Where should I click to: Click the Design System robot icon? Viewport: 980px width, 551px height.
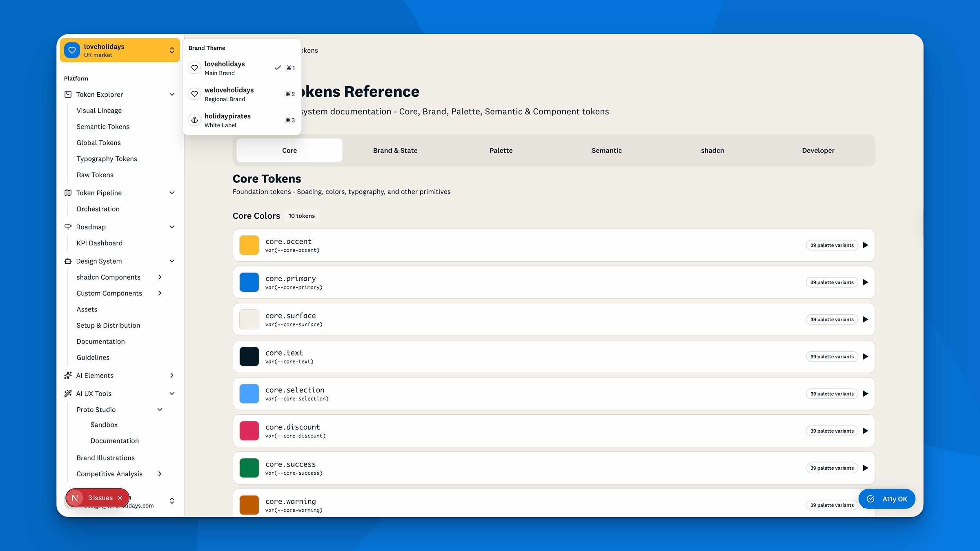coord(68,261)
